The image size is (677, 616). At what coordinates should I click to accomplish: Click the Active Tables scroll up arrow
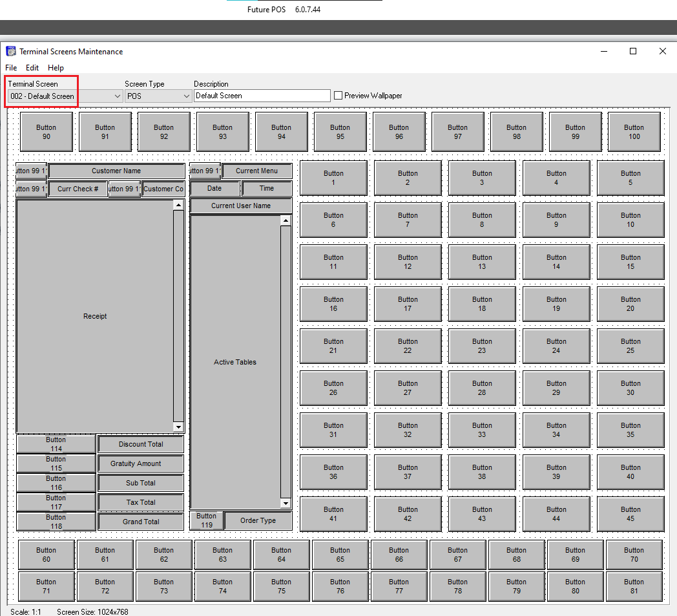coord(286,221)
